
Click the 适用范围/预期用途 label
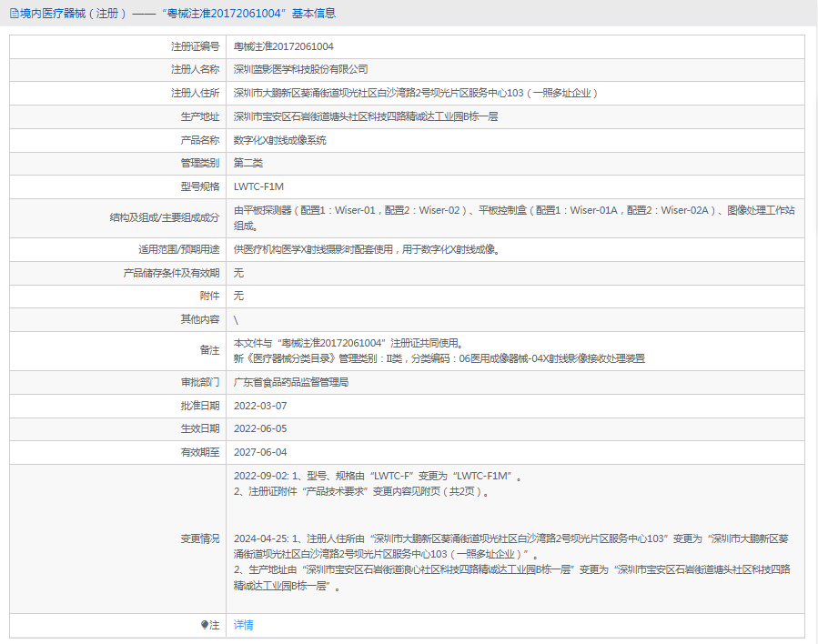point(179,249)
